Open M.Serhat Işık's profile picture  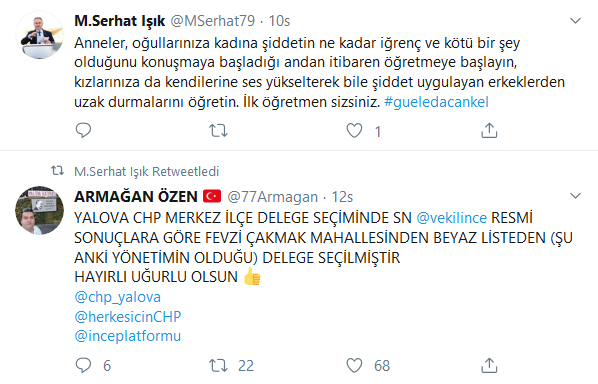point(39,35)
